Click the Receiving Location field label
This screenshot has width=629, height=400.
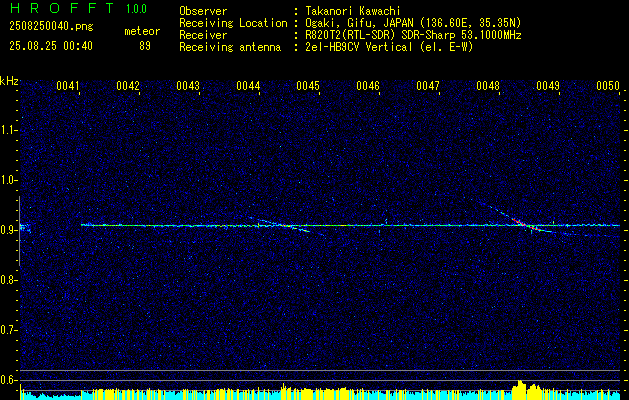233,23
